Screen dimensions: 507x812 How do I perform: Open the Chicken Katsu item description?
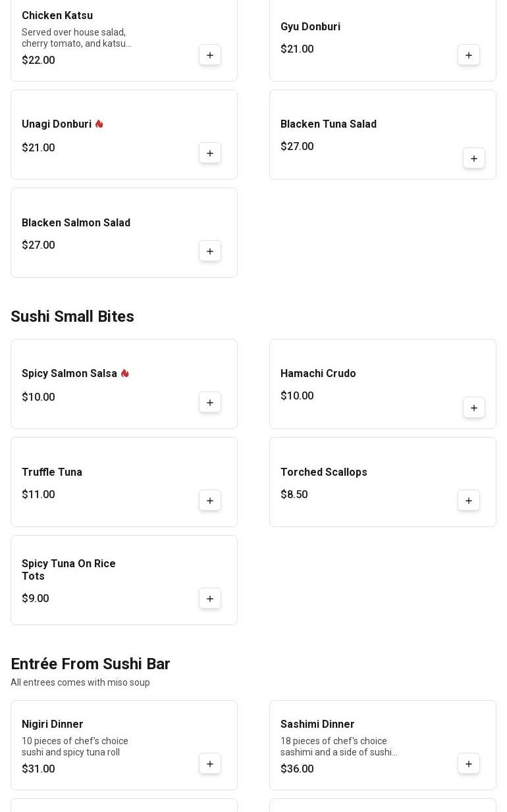tap(76, 38)
